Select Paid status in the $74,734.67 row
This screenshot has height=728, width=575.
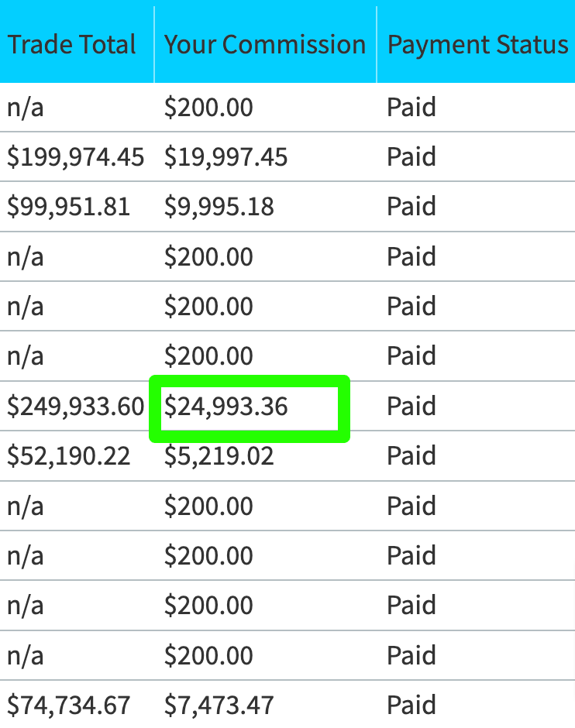(x=411, y=705)
